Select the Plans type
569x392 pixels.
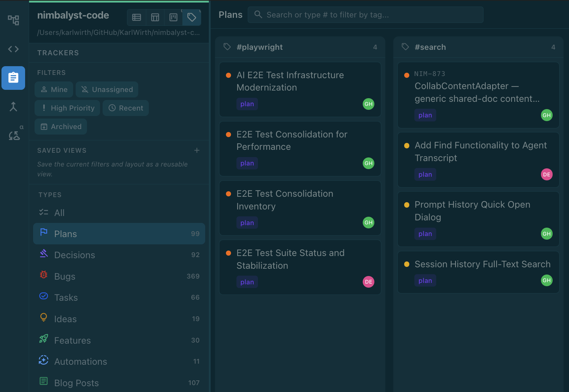point(119,234)
